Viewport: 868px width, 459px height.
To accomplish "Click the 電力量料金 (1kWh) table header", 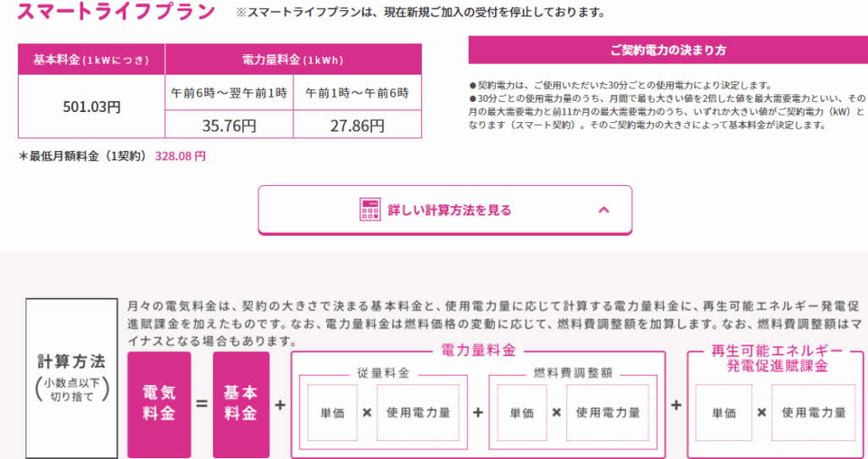I will click(293, 60).
